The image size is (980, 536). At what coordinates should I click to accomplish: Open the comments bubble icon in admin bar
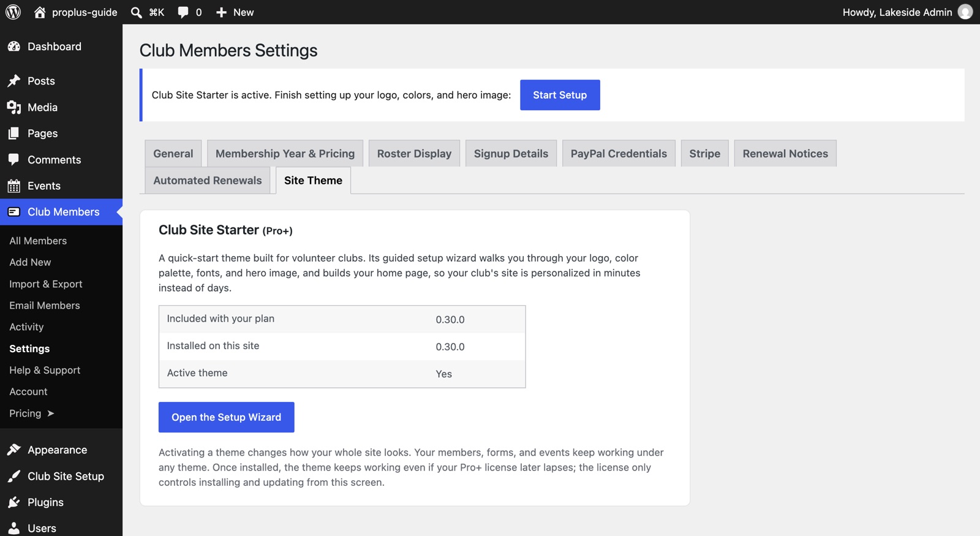(x=183, y=12)
